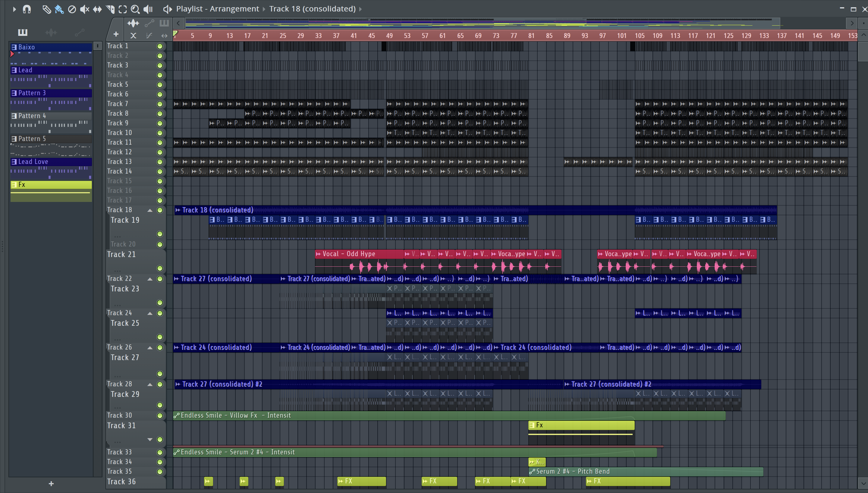Click the plus add-track button
This screenshot has height=493, width=868.
click(x=116, y=34)
